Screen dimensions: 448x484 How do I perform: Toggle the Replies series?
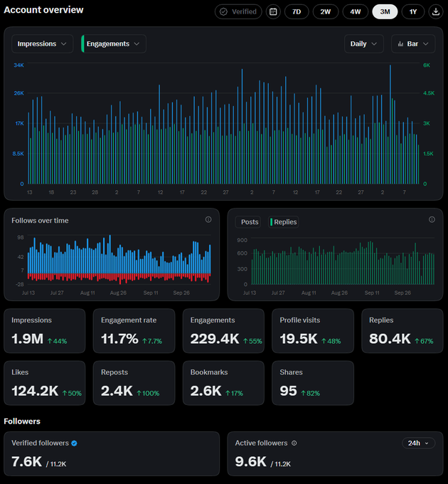283,222
